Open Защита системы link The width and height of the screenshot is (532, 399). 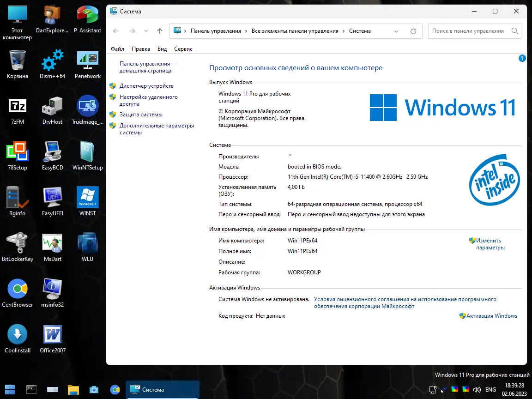tap(141, 115)
